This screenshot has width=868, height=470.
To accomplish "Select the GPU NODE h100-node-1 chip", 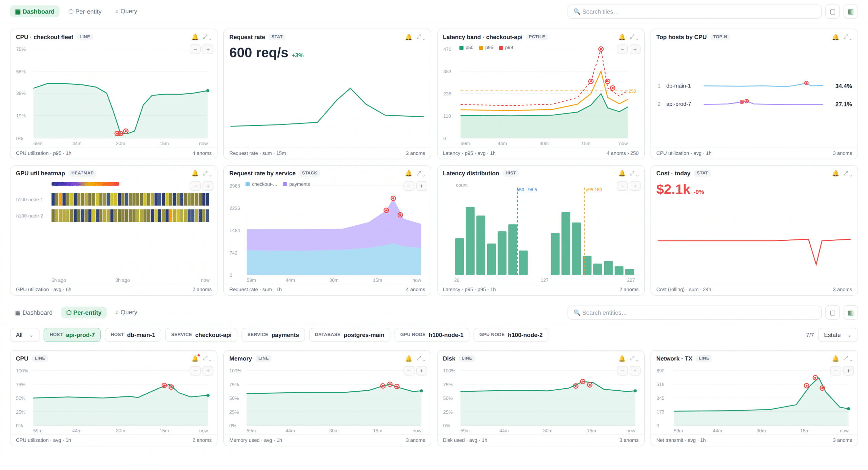I will click(432, 335).
